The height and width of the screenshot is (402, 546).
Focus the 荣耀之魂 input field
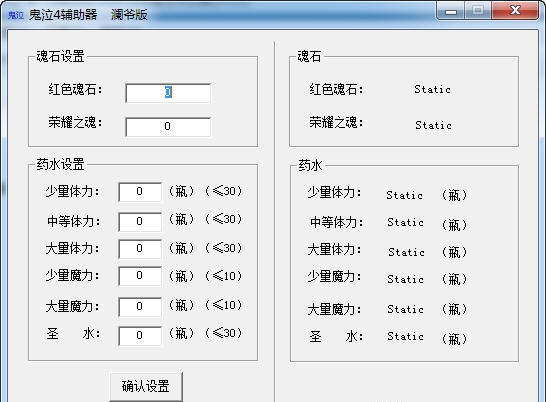[168, 127]
